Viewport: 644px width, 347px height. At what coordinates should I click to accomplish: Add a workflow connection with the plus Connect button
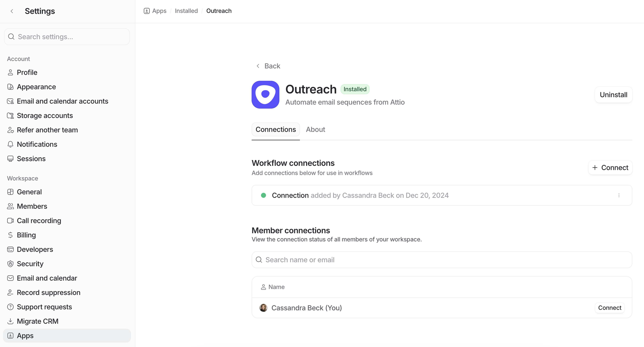pyautogui.click(x=610, y=168)
